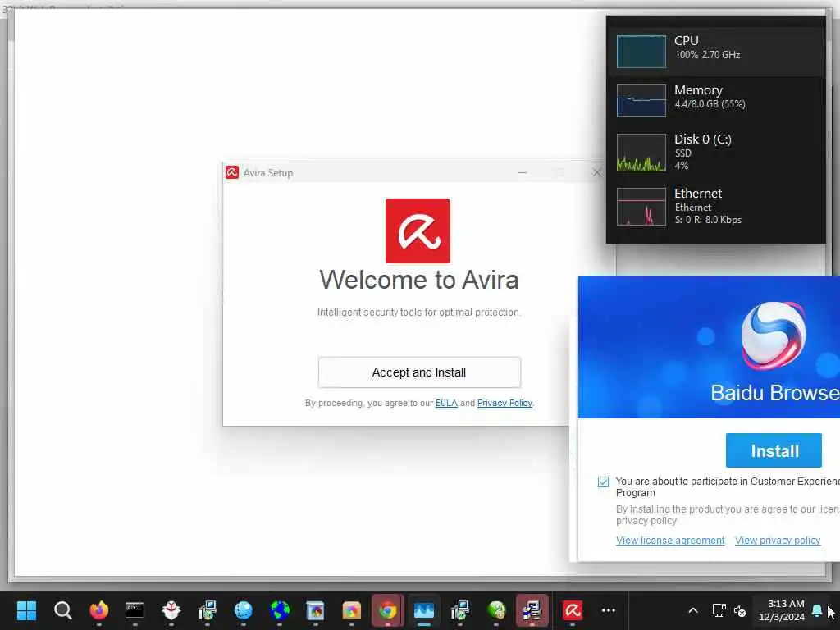This screenshot has width=840, height=630.
Task: Click the Avira Setup title bar icon
Action: (232, 172)
